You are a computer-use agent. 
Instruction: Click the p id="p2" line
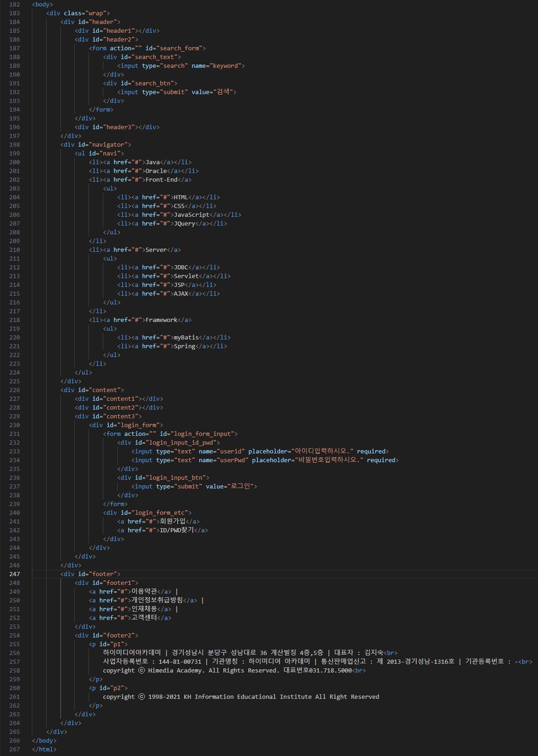tap(108, 688)
